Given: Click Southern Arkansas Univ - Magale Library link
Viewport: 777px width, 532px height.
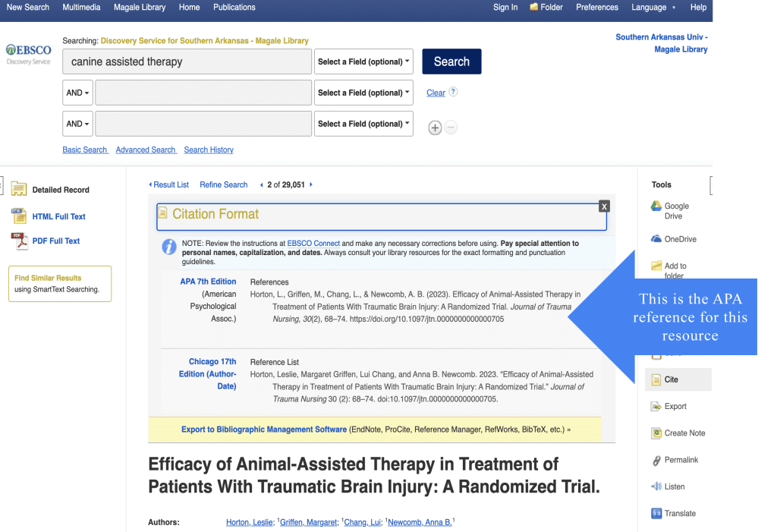Looking at the screenshot, I should 662,43.
